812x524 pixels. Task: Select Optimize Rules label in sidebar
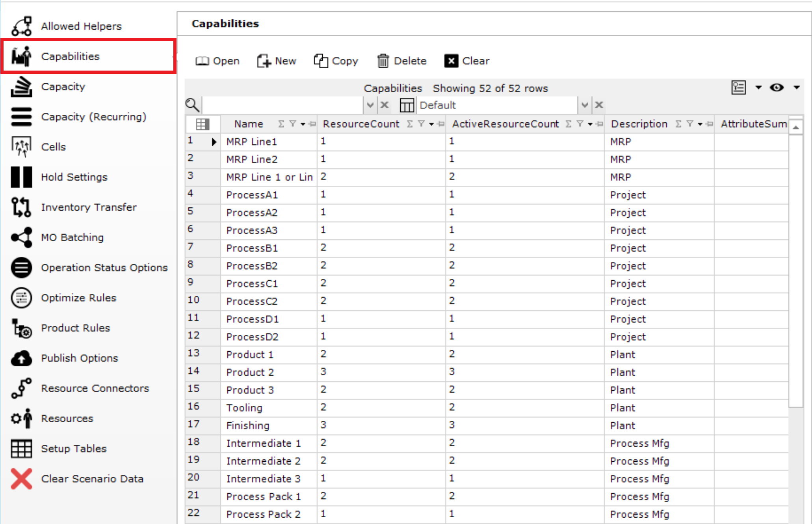click(x=79, y=298)
